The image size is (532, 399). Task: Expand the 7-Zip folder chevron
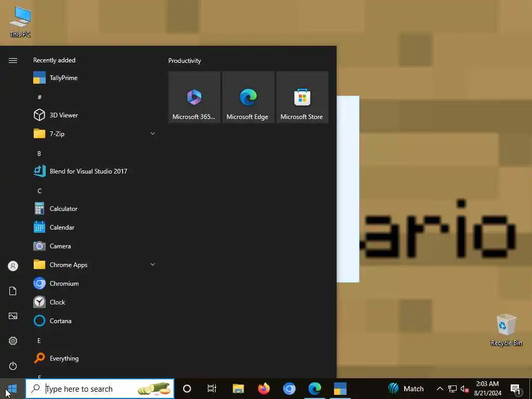pos(153,134)
